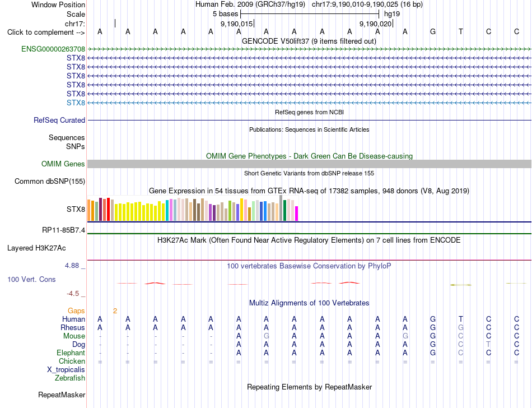532x408 pixels.
Task: Click the Layered H3K27Ac track label
Action: point(36,248)
